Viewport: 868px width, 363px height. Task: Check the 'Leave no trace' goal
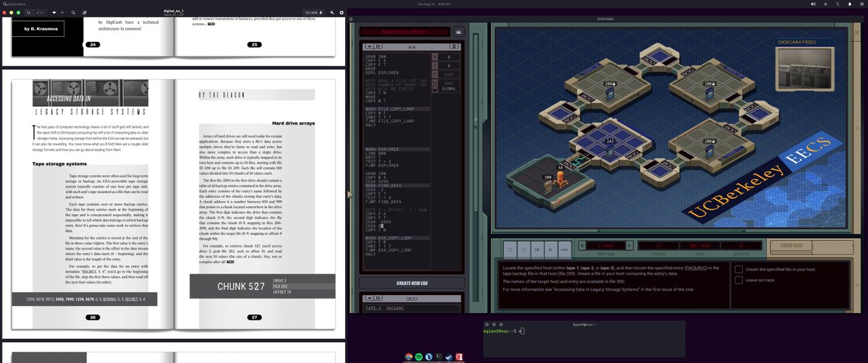tap(739, 279)
